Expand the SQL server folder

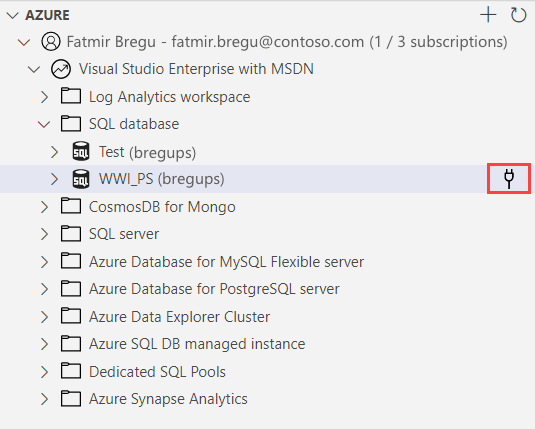click(x=44, y=234)
